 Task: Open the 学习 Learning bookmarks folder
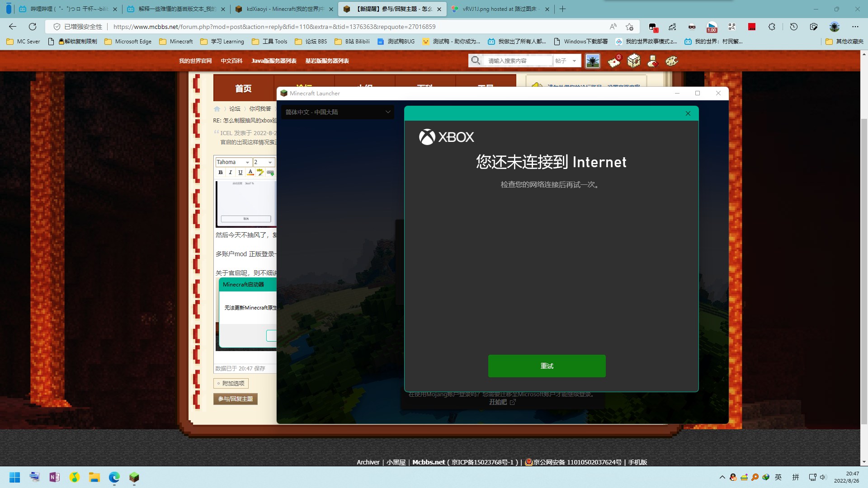222,42
